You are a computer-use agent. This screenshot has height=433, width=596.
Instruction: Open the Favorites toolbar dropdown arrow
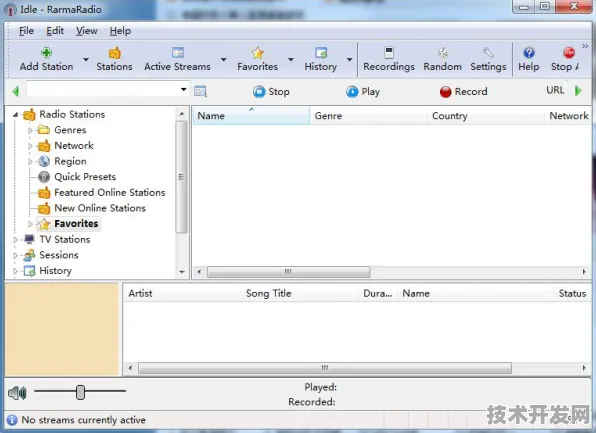point(291,59)
